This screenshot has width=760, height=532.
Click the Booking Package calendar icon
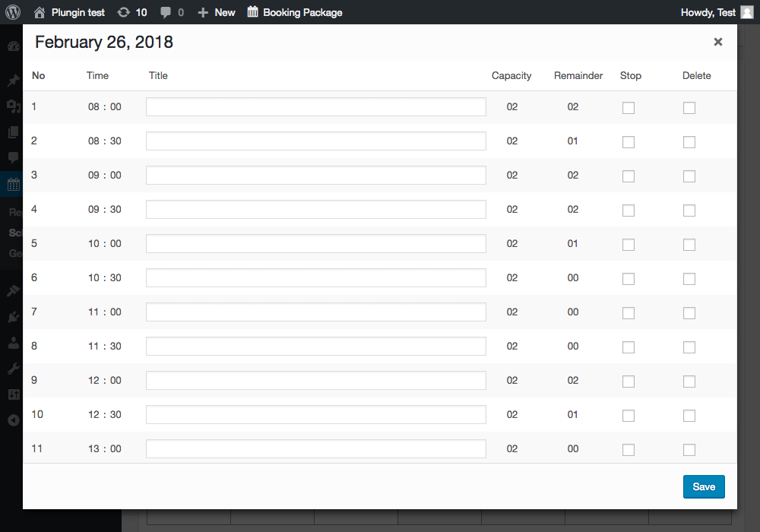pyautogui.click(x=253, y=12)
